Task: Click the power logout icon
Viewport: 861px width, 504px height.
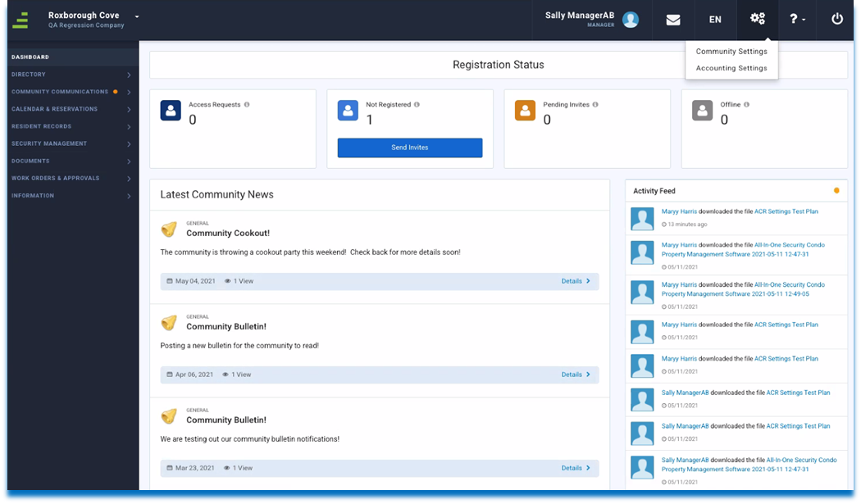Action: 836,19
